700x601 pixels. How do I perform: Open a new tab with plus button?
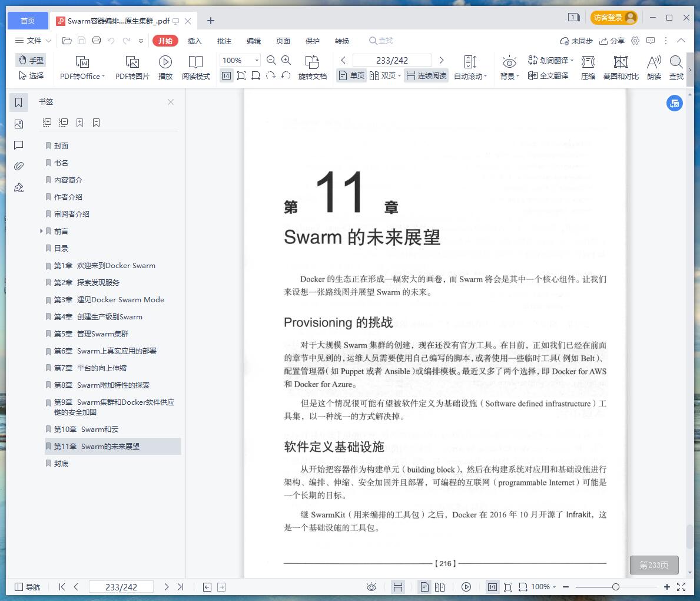[x=211, y=21]
